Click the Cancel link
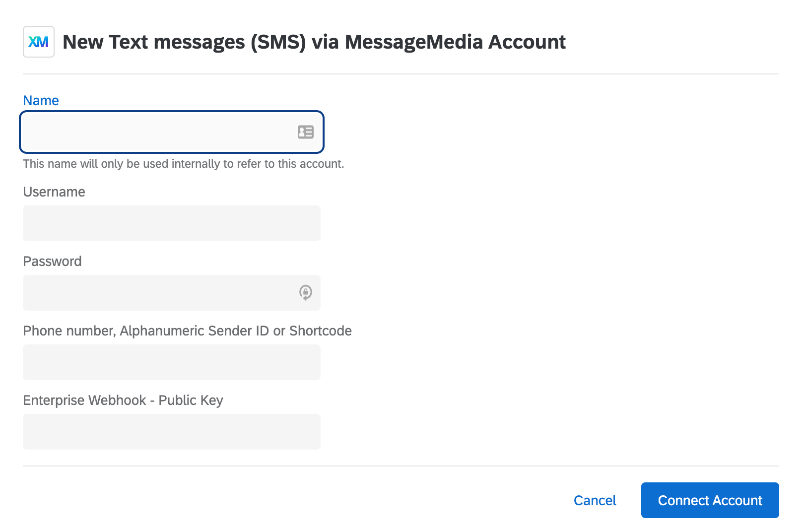Image resolution: width=806 pixels, height=532 pixels. 595,500
